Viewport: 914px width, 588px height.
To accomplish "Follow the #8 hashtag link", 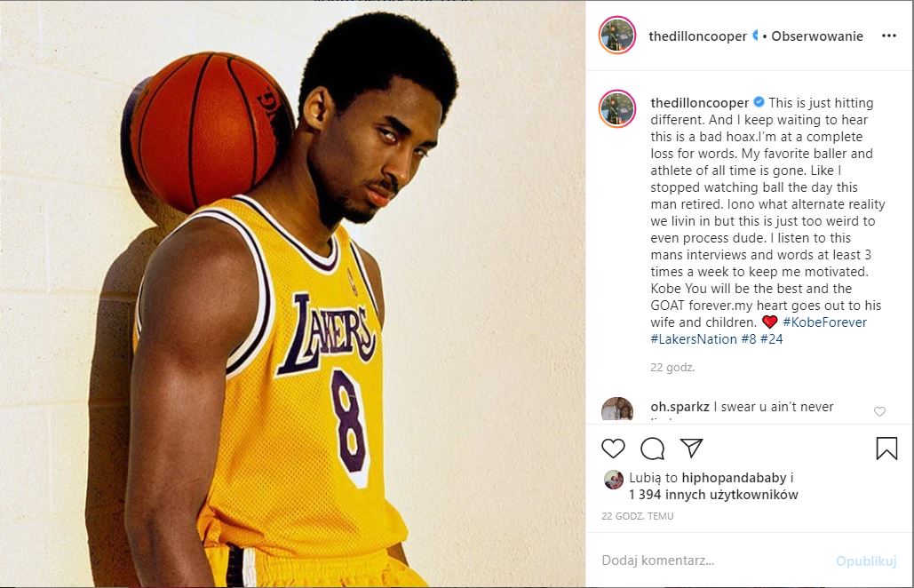I will (747, 339).
